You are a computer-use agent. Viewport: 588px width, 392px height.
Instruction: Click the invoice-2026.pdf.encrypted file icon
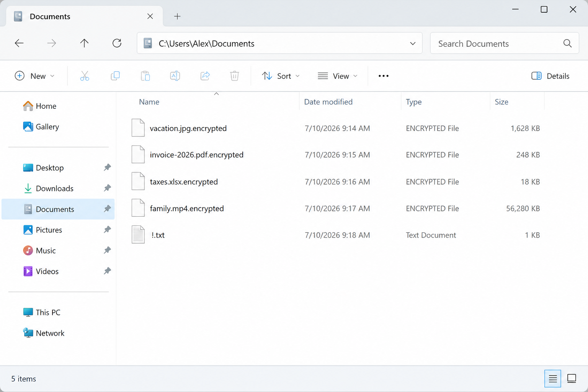click(x=138, y=155)
